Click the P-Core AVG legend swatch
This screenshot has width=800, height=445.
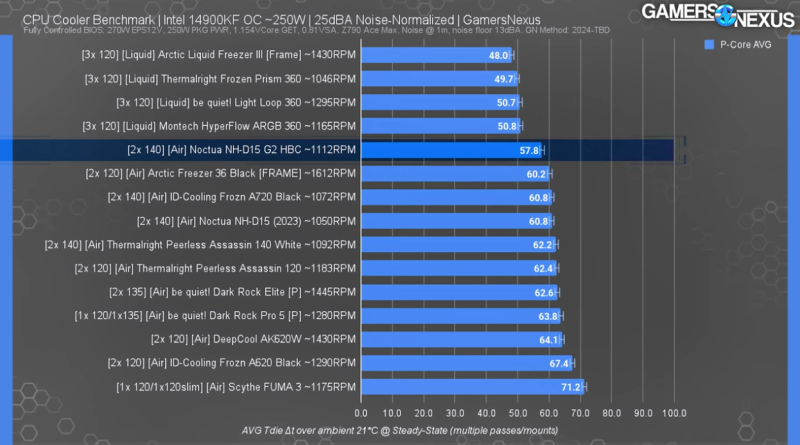709,44
